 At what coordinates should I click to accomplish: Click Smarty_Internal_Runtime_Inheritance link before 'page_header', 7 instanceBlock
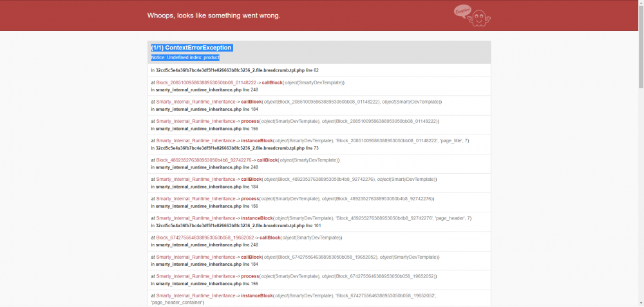196,218
